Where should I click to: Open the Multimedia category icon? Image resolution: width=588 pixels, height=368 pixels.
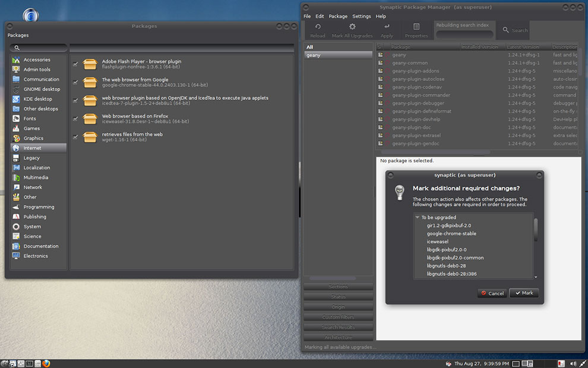(x=16, y=177)
